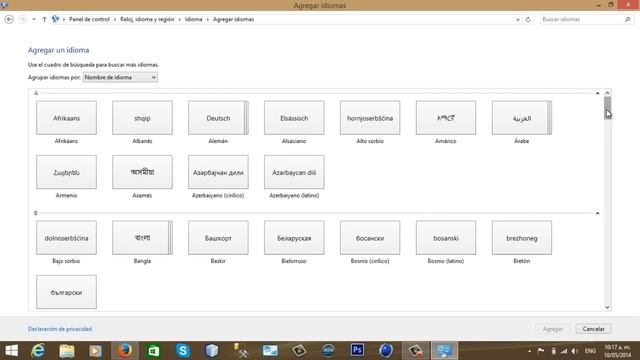
Task: Click the list scroll down arrow
Action: [x=607, y=307]
